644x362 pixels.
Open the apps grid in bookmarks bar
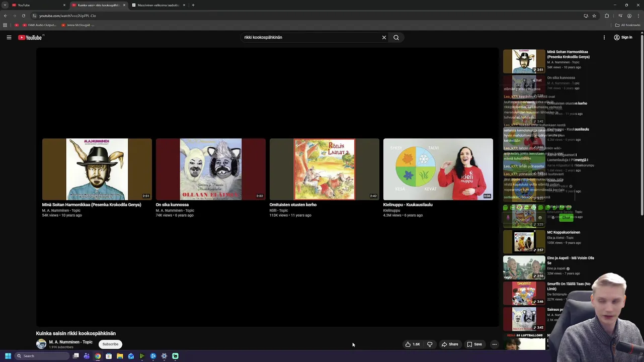click(x=5, y=25)
